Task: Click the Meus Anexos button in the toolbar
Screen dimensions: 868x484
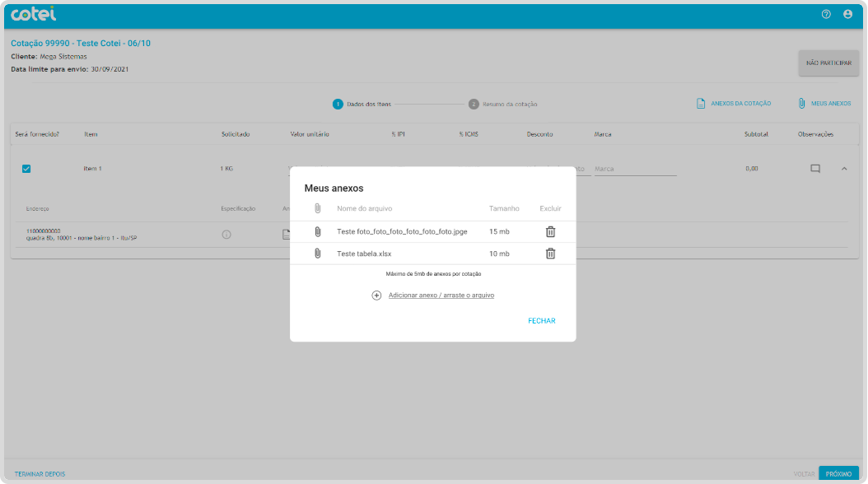Action: [x=824, y=104]
